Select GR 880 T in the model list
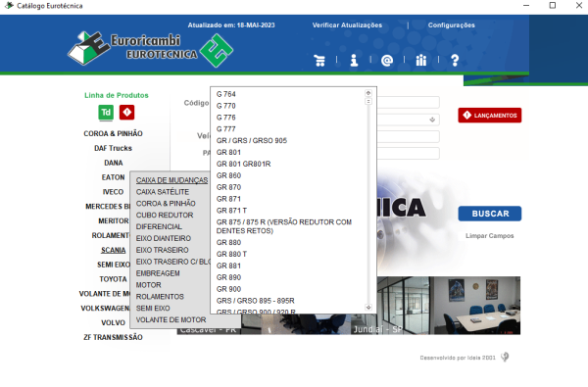This screenshot has height=387, width=588. 231,254
